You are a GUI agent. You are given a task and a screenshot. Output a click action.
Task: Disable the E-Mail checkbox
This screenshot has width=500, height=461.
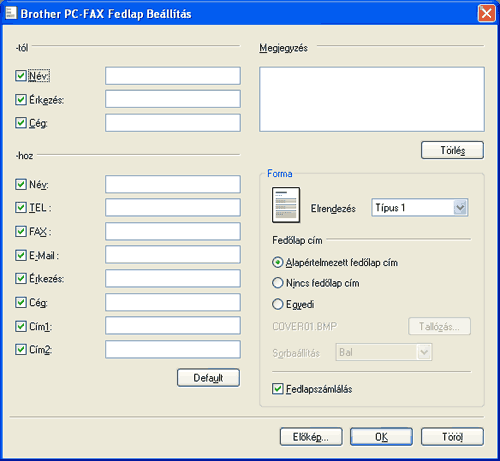click(21, 255)
